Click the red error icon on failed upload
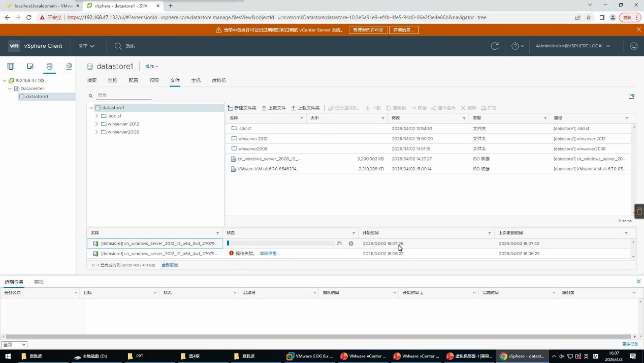Screen dimensions: 644x363 tap(231, 253)
